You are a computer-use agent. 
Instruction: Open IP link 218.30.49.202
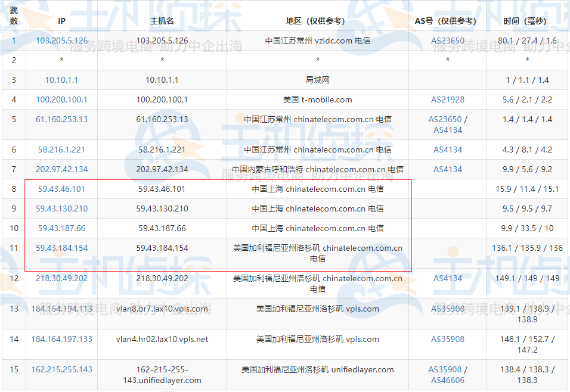pyautogui.click(x=61, y=278)
